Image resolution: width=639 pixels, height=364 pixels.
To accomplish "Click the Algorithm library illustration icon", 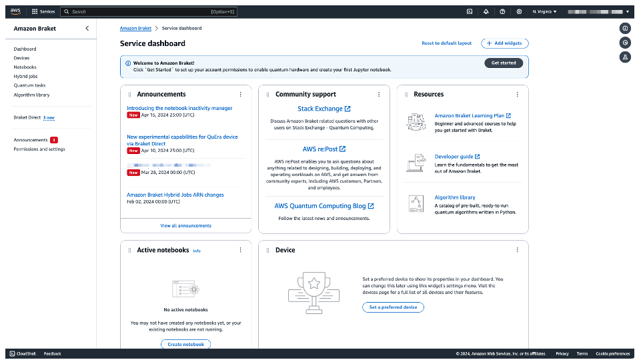I will point(416,203).
